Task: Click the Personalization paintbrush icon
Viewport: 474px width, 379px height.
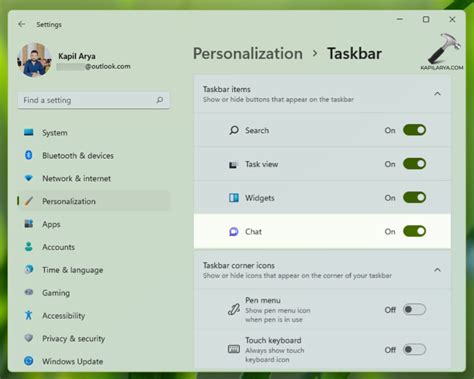Action: click(29, 201)
